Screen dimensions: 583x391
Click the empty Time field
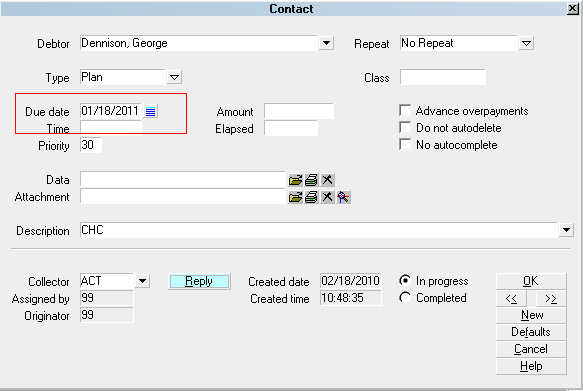pos(111,128)
